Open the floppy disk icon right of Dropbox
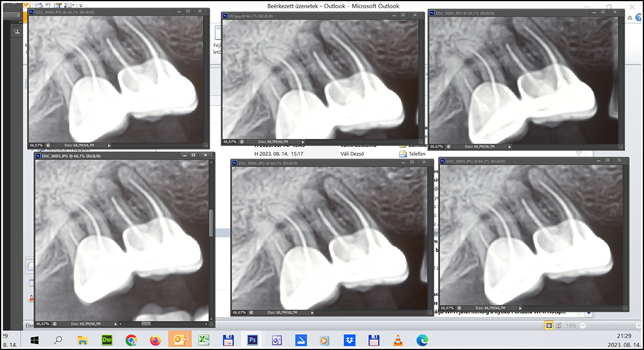 click(x=374, y=339)
